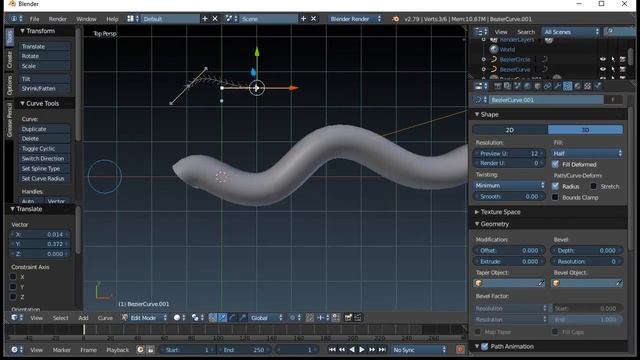640x360 pixels.
Task: Click the auto keyframe record button
Action: pos(460,350)
